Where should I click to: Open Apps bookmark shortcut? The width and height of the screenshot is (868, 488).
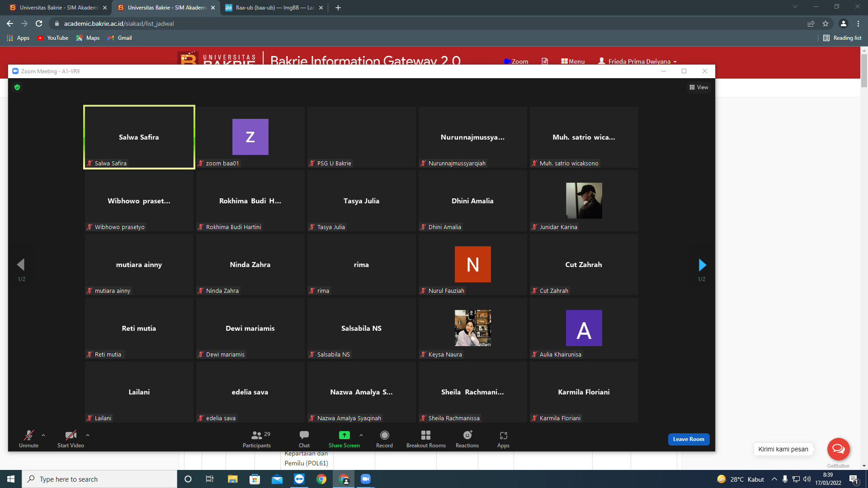[18, 38]
